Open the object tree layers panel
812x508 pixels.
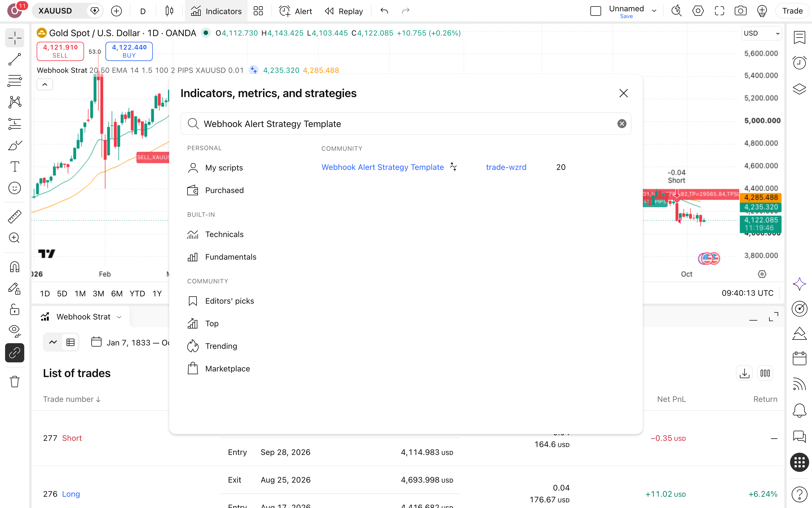(x=799, y=89)
